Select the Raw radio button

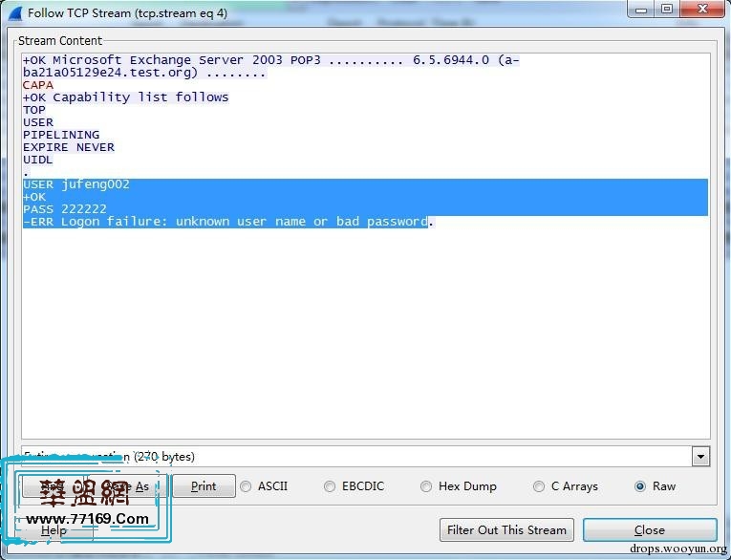coord(640,486)
